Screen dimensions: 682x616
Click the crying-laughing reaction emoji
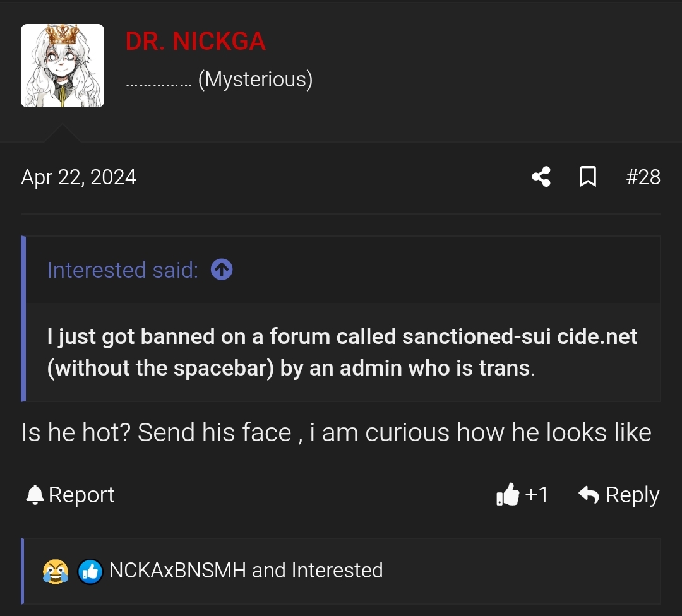(x=55, y=571)
